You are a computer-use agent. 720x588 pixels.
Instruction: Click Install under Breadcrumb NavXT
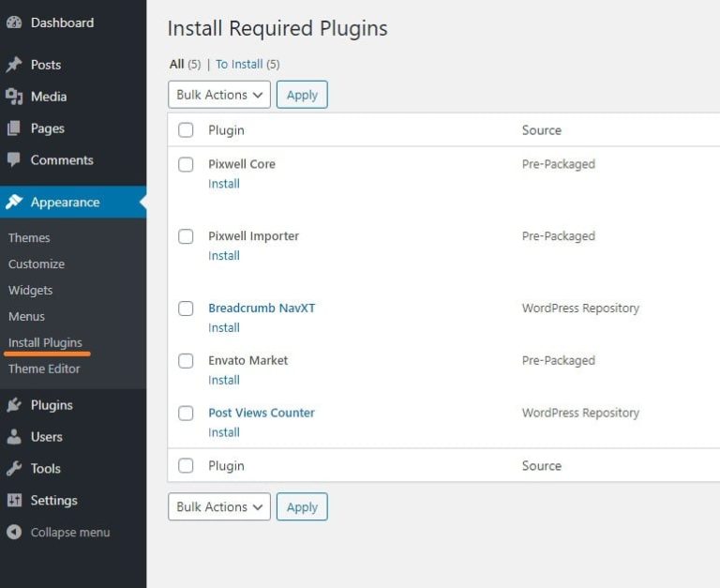(224, 327)
